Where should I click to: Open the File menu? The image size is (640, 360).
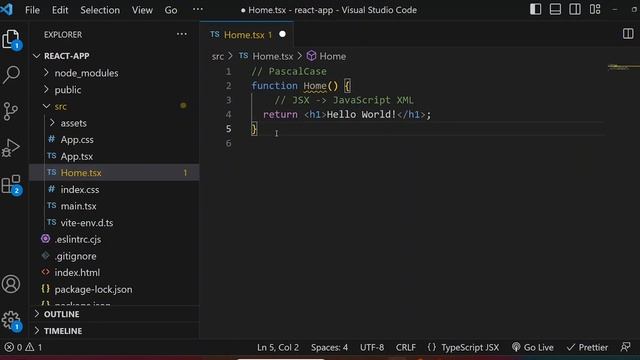(x=32, y=10)
